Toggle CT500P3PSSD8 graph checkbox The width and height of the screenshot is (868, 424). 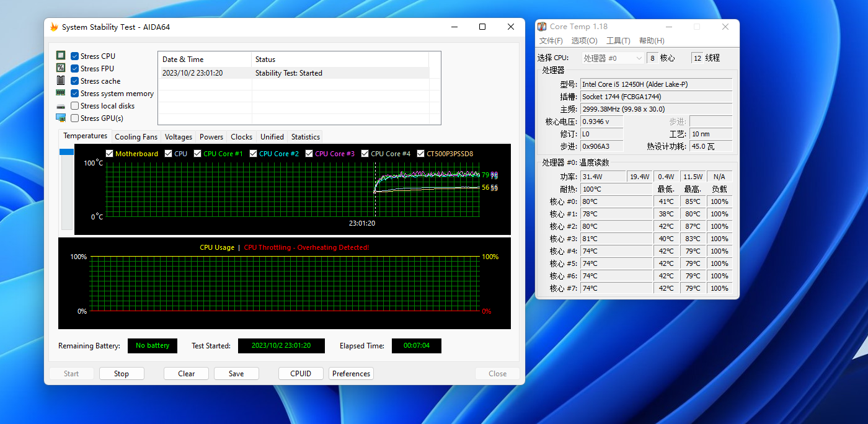point(421,154)
